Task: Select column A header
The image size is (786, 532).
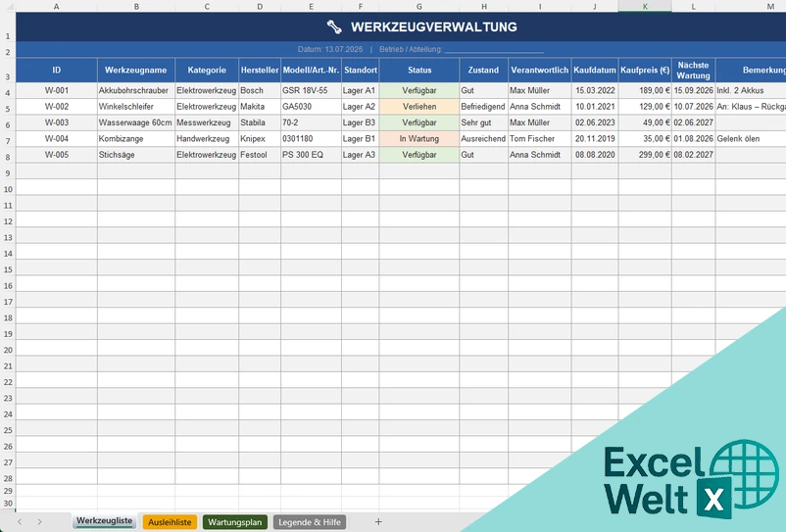Action: 57,6
